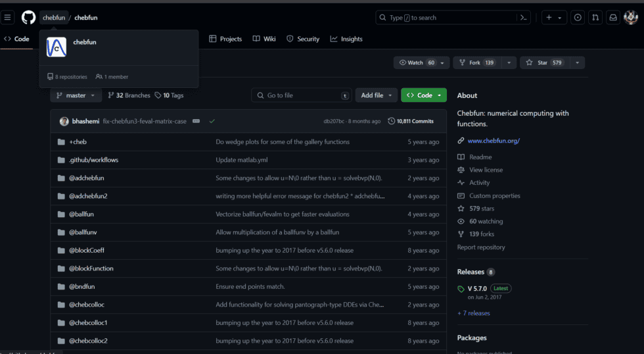
Task: Open the @ballfun folder
Action: point(83,214)
